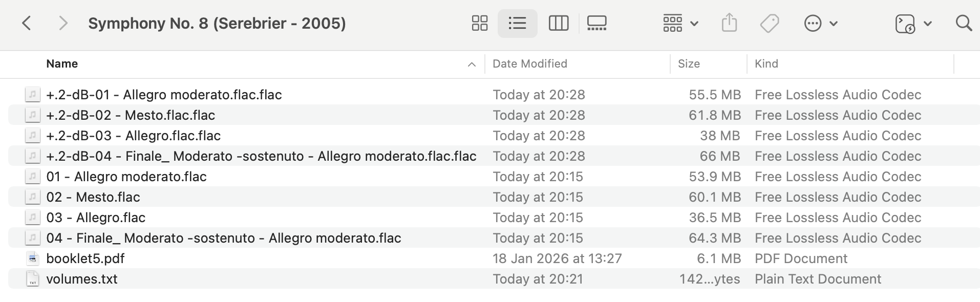Sort files by Name column
The height and width of the screenshot is (302, 980).
(62, 63)
